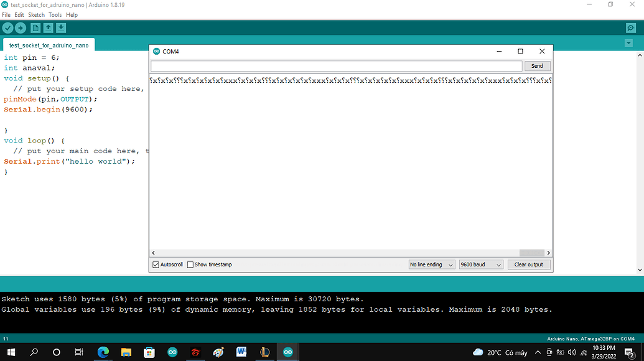Click the 'int anaval;' code line
Image resolution: width=644 pixels, height=361 pixels.
point(29,68)
